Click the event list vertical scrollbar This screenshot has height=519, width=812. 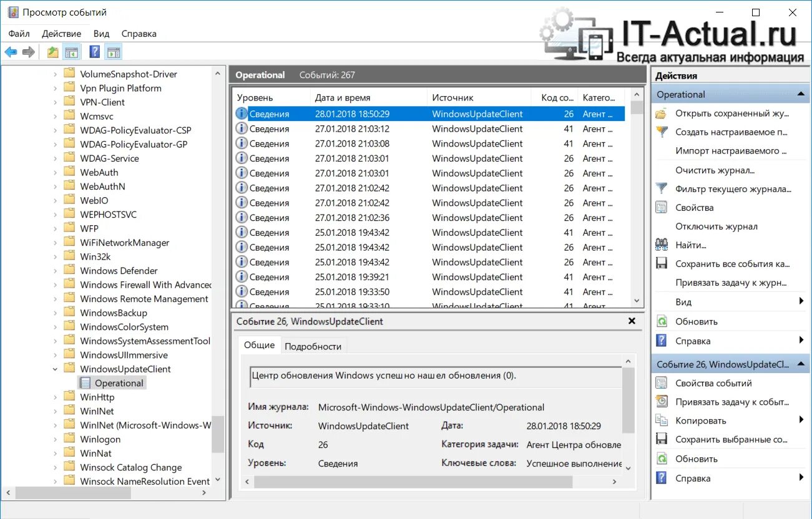[637, 197]
